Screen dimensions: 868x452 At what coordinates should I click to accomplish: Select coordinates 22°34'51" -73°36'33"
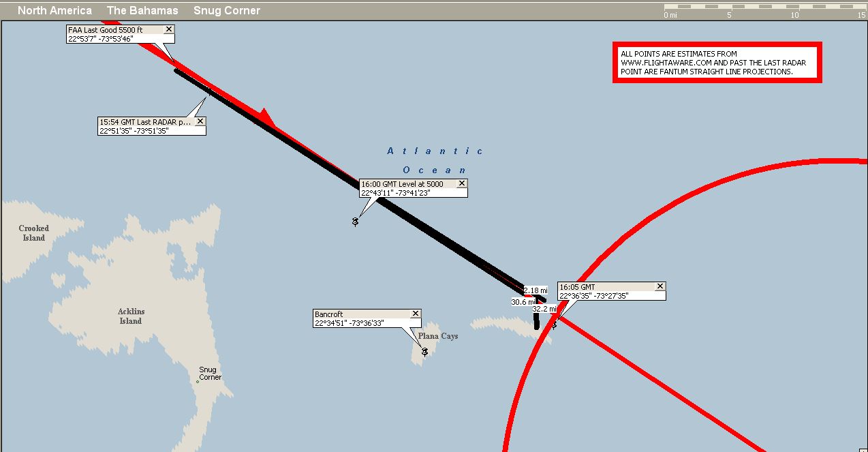click(x=350, y=323)
